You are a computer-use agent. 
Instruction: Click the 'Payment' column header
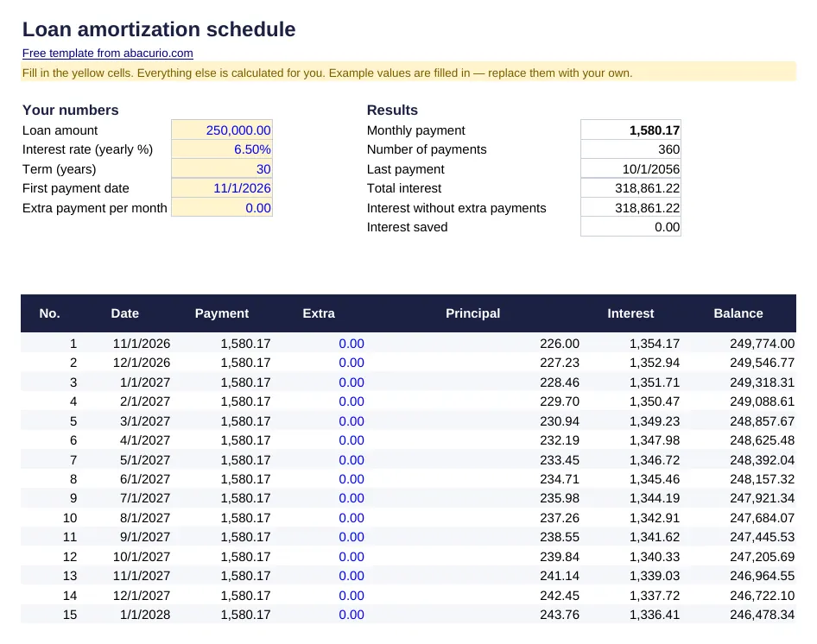coord(221,313)
